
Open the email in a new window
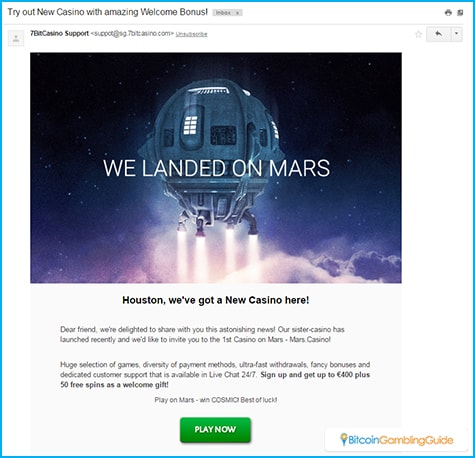[460, 13]
